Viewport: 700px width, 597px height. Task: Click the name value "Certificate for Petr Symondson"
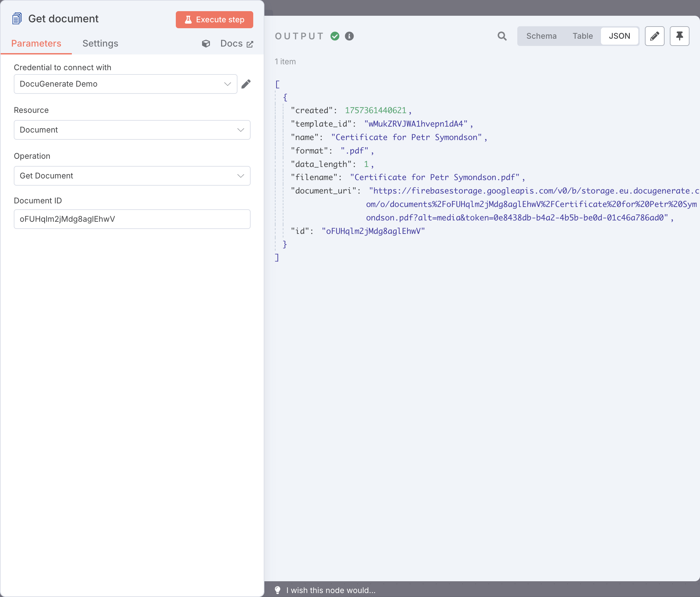click(x=406, y=137)
